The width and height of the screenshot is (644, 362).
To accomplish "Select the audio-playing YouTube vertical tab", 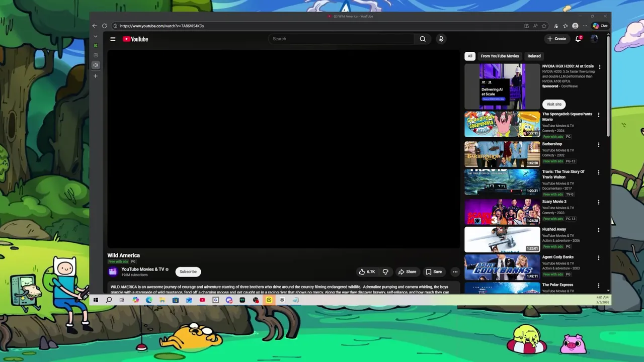I will 96,65.
